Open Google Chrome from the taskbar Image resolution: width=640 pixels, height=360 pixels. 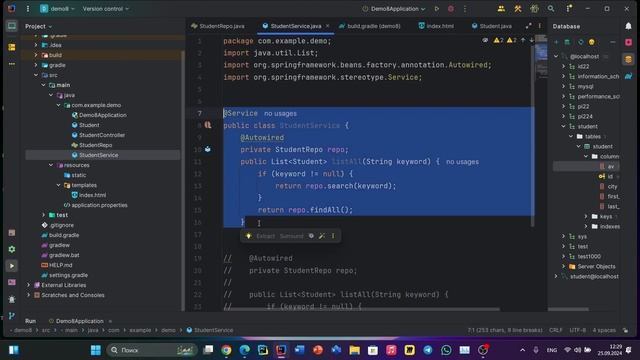coord(226,350)
